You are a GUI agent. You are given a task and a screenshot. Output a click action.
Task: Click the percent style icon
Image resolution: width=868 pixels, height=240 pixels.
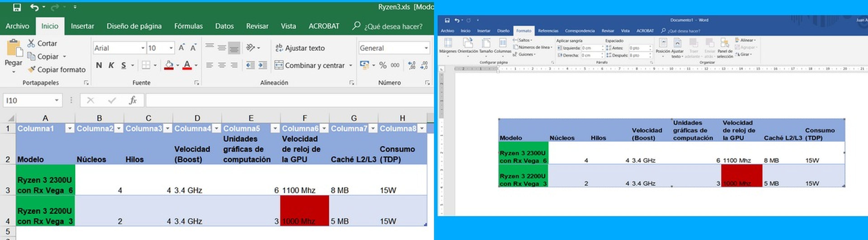(x=383, y=65)
